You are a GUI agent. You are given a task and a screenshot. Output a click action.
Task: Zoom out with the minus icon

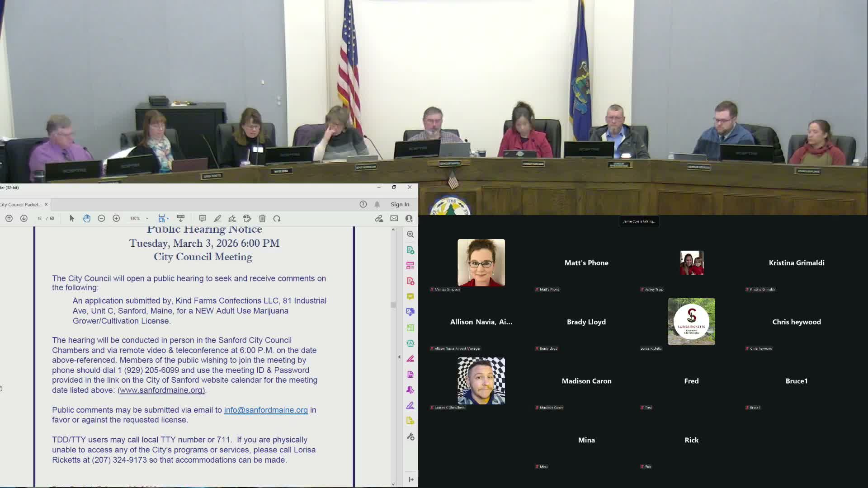click(101, 219)
